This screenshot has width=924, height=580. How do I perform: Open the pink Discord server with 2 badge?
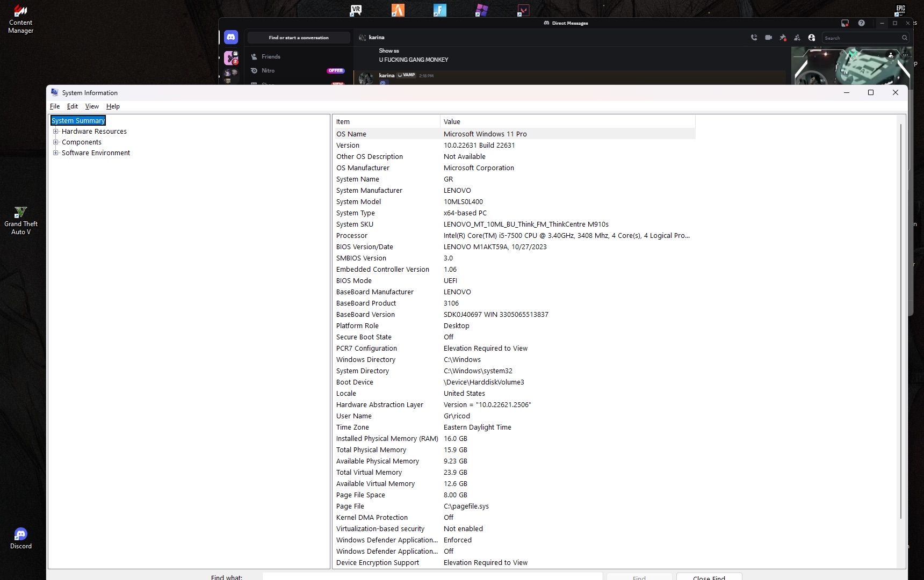231,57
